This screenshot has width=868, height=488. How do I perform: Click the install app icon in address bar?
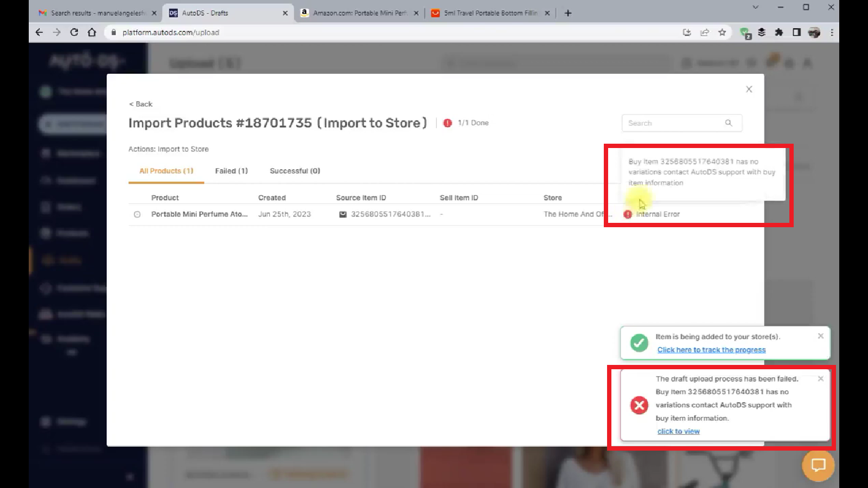pyautogui.click(x=687, y=33)
